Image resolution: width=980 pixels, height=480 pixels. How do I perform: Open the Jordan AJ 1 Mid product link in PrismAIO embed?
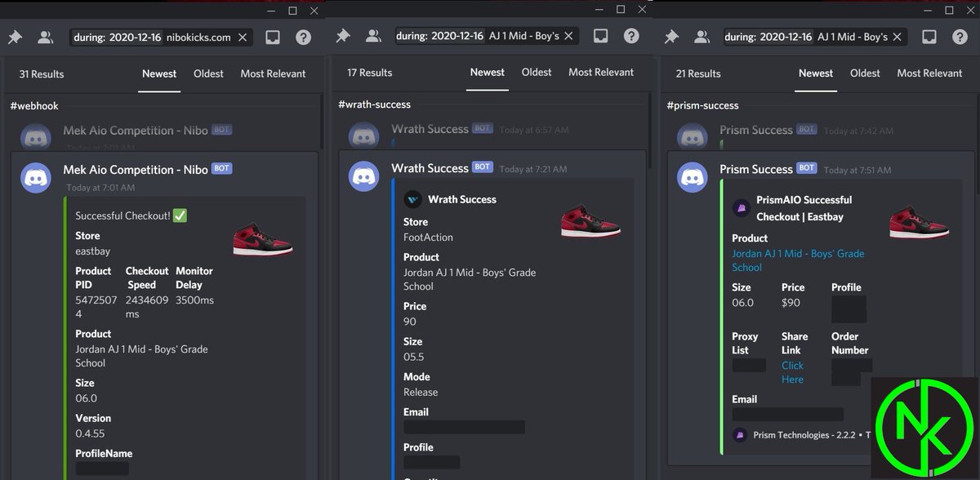(x=798, y=260)
